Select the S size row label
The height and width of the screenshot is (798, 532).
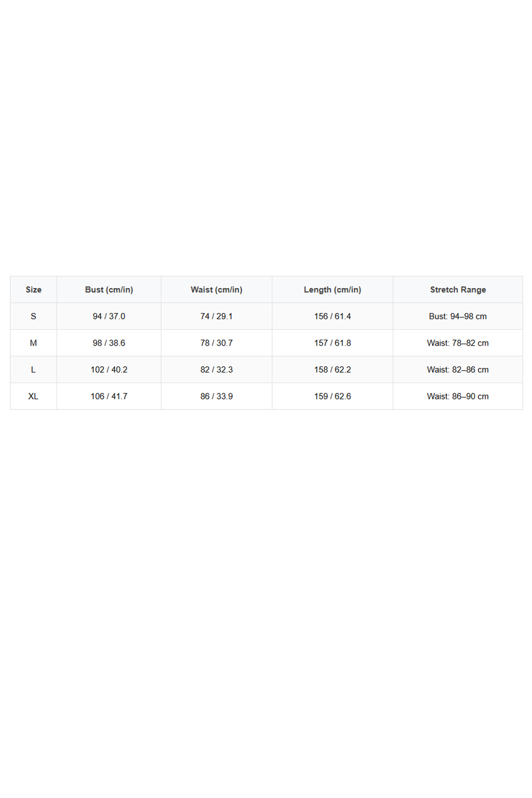pyautogui.click(x=33, y=316)
